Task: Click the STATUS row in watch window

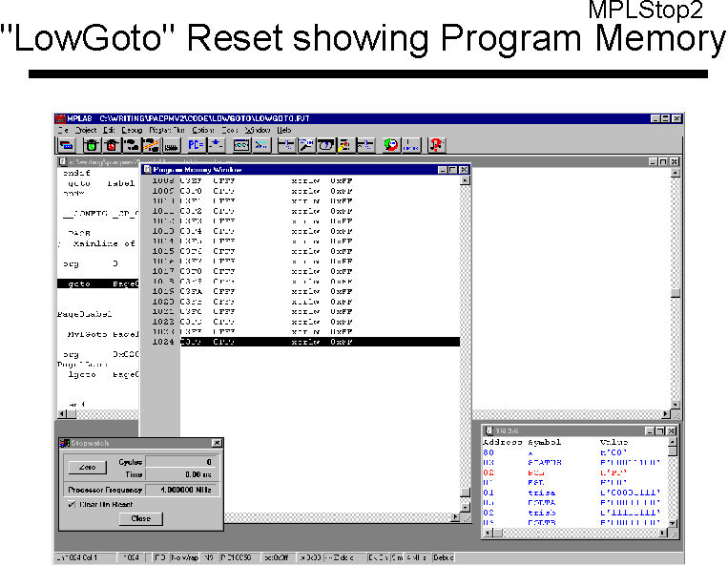Action: (x=575, y=463)
